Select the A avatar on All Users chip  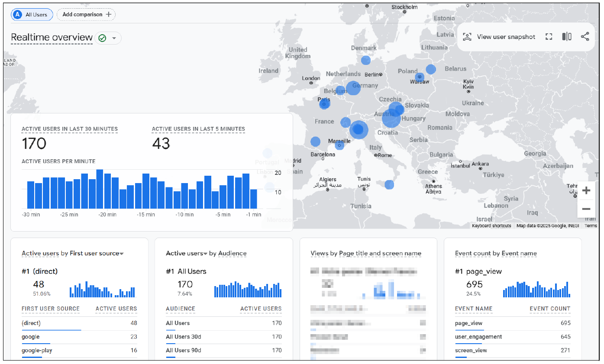point(17,14)
